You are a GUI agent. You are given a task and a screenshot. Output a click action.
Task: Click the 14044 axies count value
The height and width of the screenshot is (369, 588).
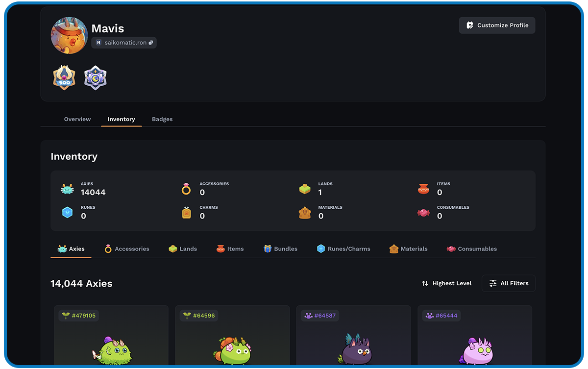click(93, 193)
